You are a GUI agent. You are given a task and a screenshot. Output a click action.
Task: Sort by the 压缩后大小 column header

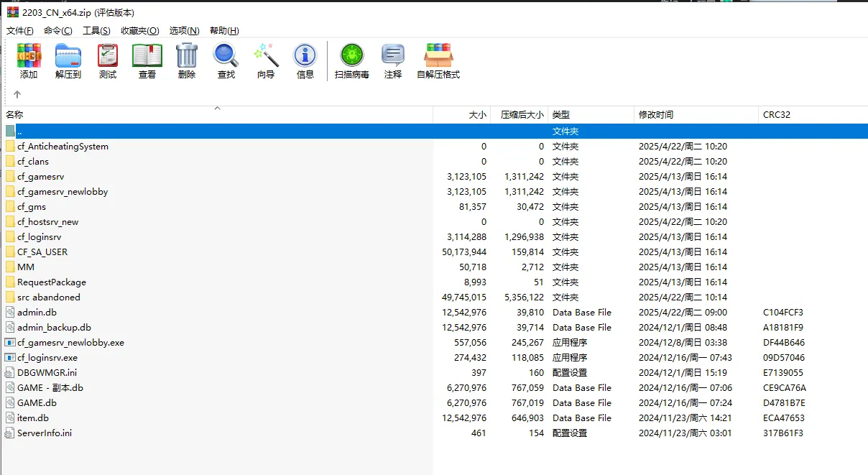[520, 114]
